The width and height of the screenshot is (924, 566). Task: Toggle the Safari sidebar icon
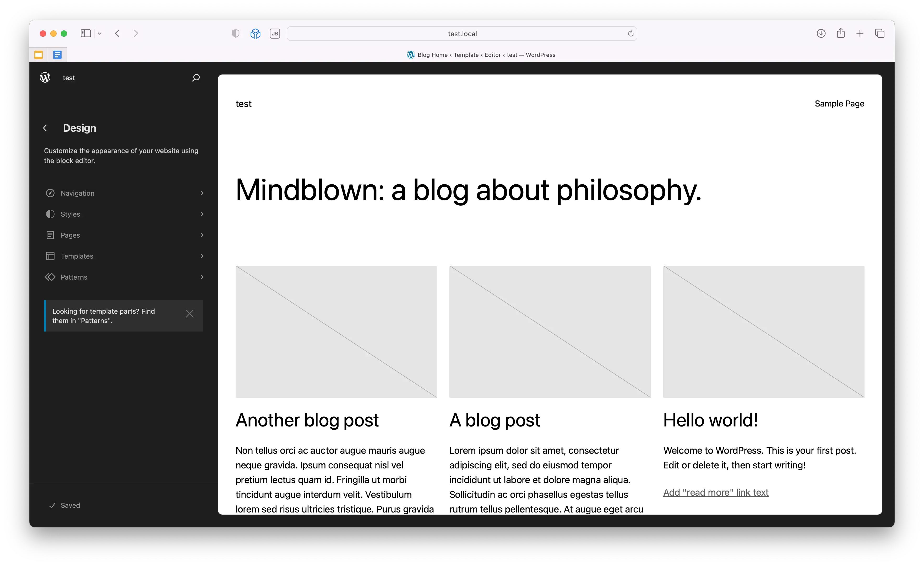86,33
